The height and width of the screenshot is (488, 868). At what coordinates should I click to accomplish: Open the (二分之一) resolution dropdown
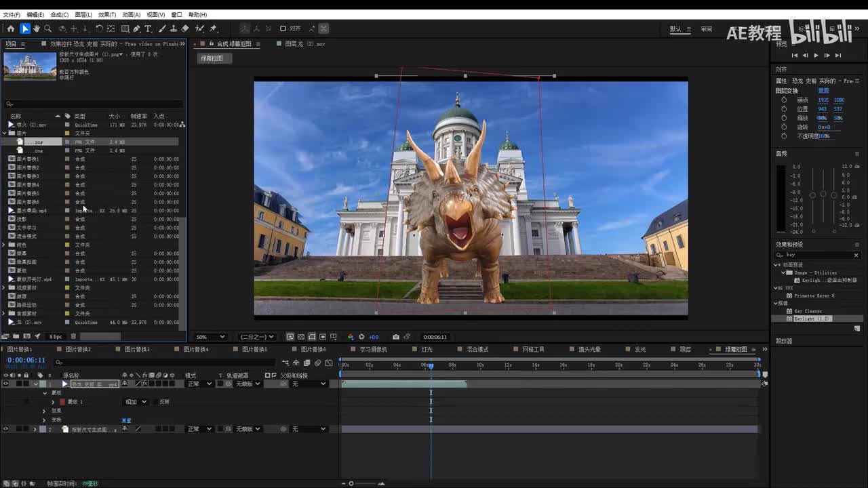click(x=256, y=337)
